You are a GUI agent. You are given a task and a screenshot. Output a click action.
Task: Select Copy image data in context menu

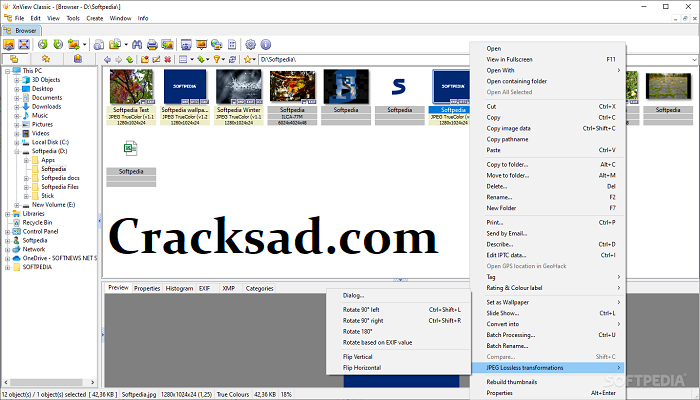click(550, 128)
